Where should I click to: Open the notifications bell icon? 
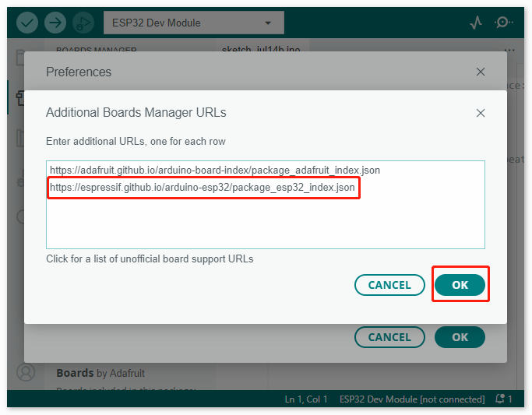pyautogui.click(x=500, y=399)
